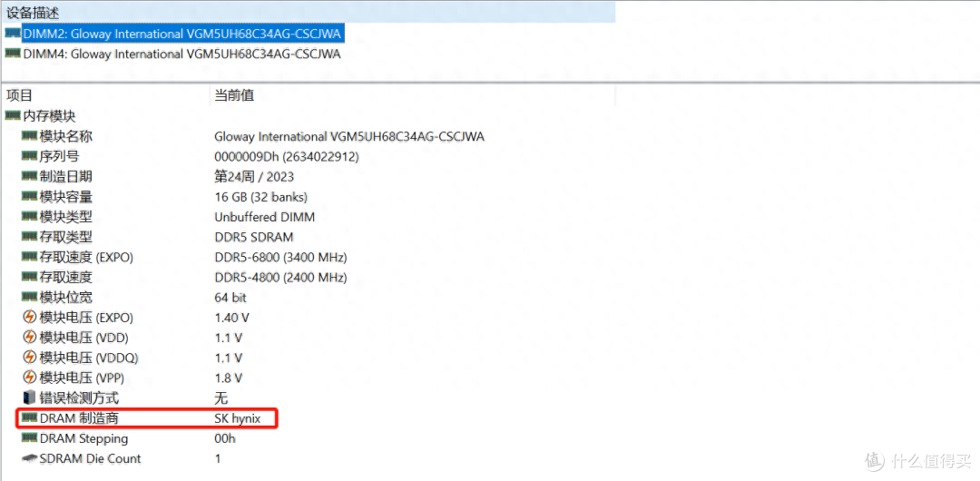The image size is (980, 481).
Task: Click the icon beside 模块位宽
Action: (x=29, y=297)
